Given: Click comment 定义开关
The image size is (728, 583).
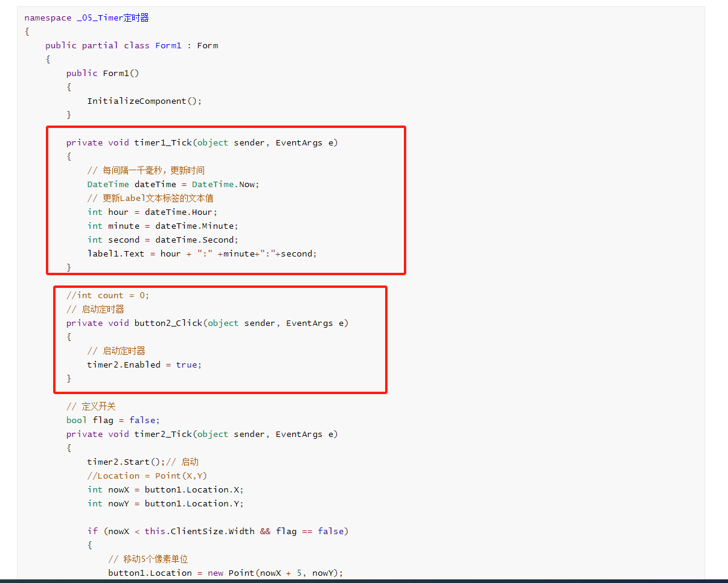Looking at the screenshot, I should tap(91, 406).
